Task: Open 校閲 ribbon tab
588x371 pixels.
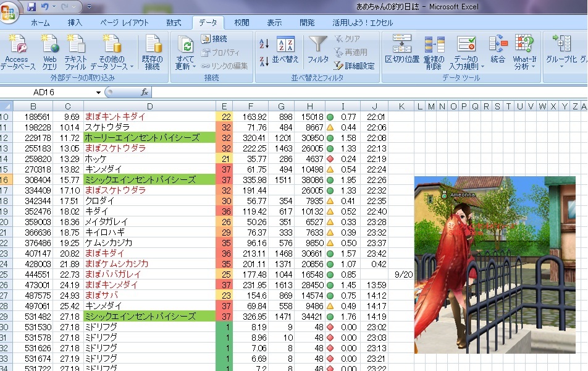Action: click(x=241, y=22)
